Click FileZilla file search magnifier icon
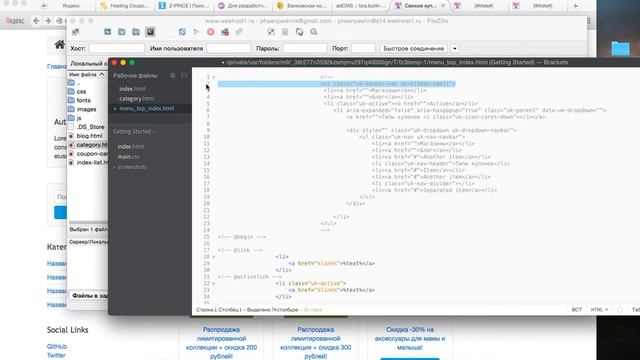 (313, 32)
